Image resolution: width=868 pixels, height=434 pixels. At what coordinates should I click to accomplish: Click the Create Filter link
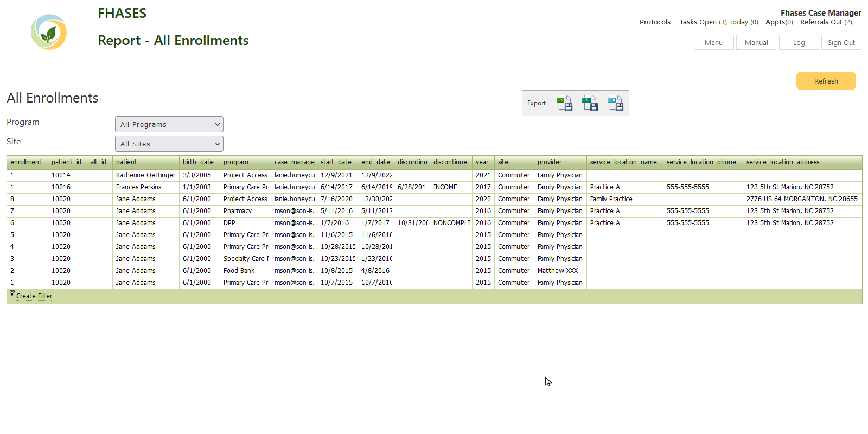click(x=34, y=296)
